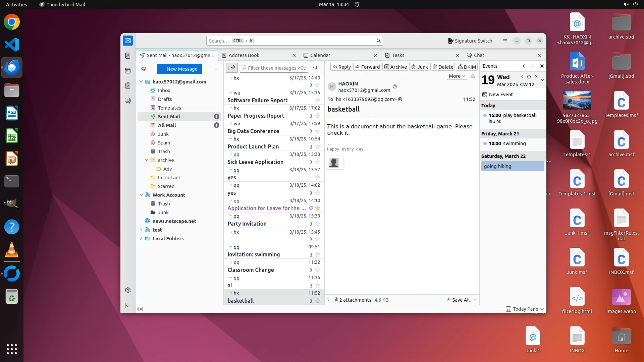
Task: Expand the Local Folders tree
Action: [141, 239]
